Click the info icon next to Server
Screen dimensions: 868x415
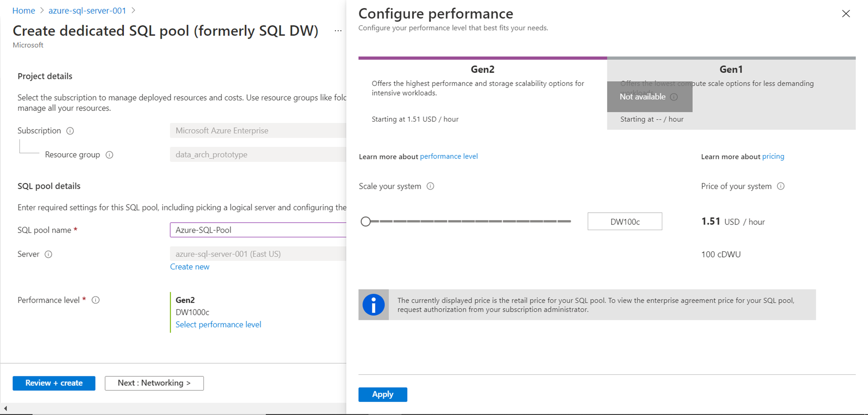pos(49,254)
